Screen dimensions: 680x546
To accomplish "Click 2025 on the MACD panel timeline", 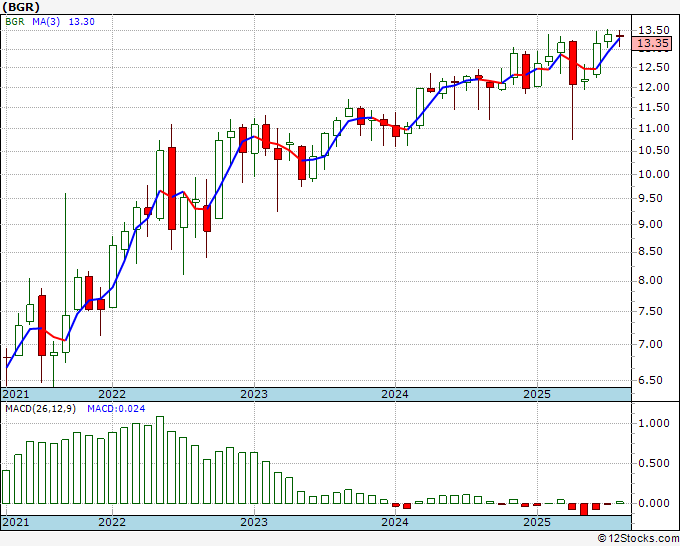I will tap(537, 522).
